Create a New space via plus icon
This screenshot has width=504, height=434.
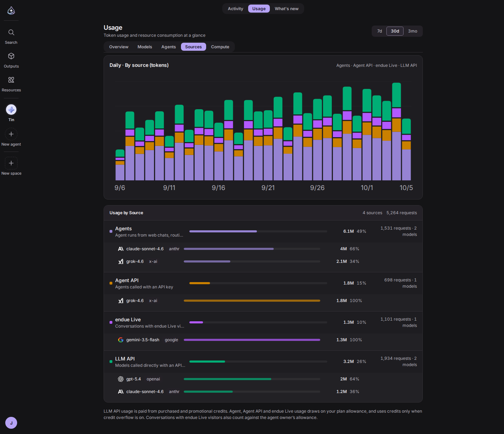click(x=11, y=163)
